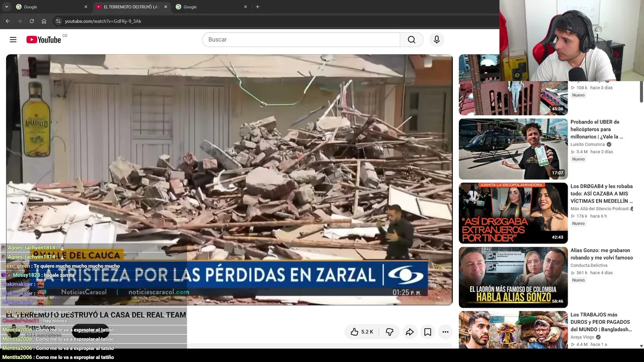Screen dimensions: 644x362
Task: Save the video with the bookmark icon
Action: (x=428, y=332)
